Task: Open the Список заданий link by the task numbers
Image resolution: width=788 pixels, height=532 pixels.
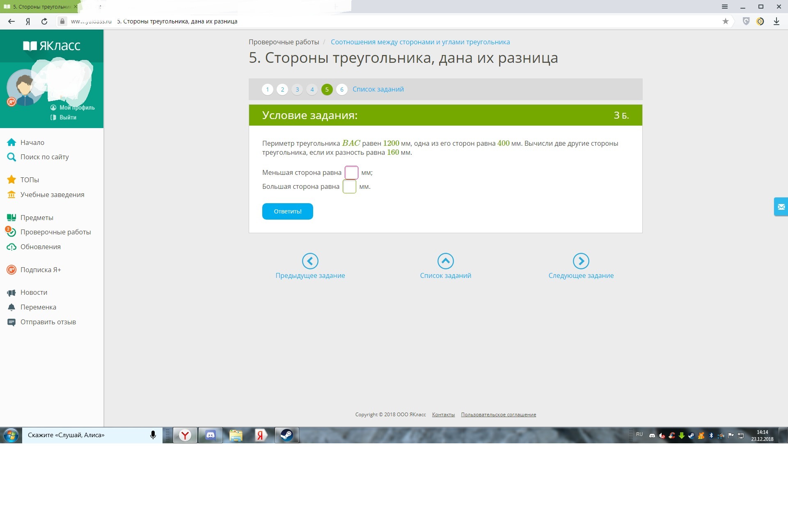Action: [x=378, y=89]
